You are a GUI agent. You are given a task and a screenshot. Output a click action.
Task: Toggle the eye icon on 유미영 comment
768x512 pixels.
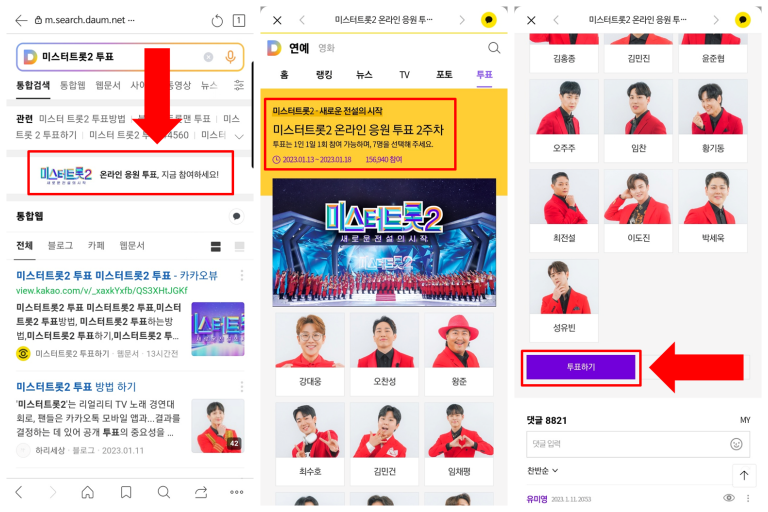pyautogui.click(x=729, y=498)
